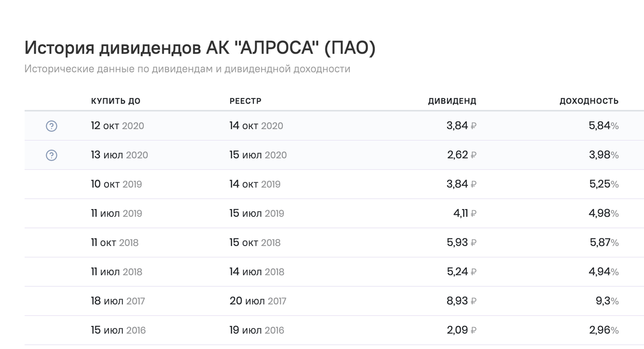Image resolution: width=644 pixels, height=349 pixels.
Task: Click the ruble symbol next to 2,09
Action: coord(474,330)
